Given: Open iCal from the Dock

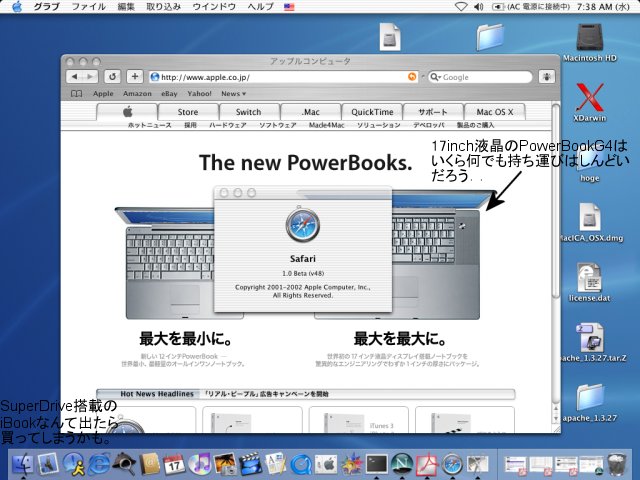Looking at the screenshot, I should click(x=175, y=464).
